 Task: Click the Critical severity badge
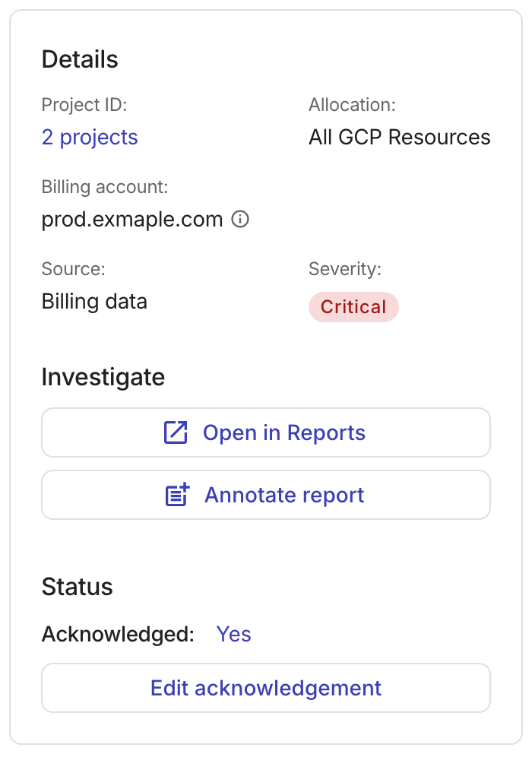(x=353, y=307)
